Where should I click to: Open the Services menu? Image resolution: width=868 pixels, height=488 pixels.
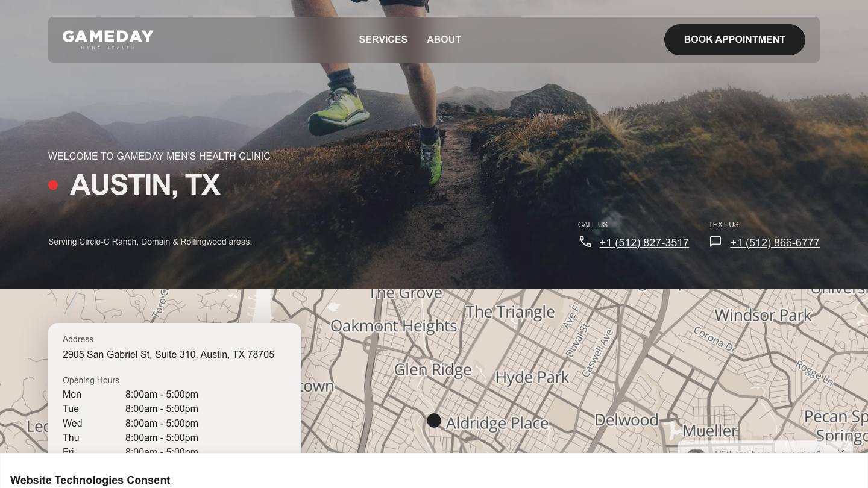pos(383,39)
